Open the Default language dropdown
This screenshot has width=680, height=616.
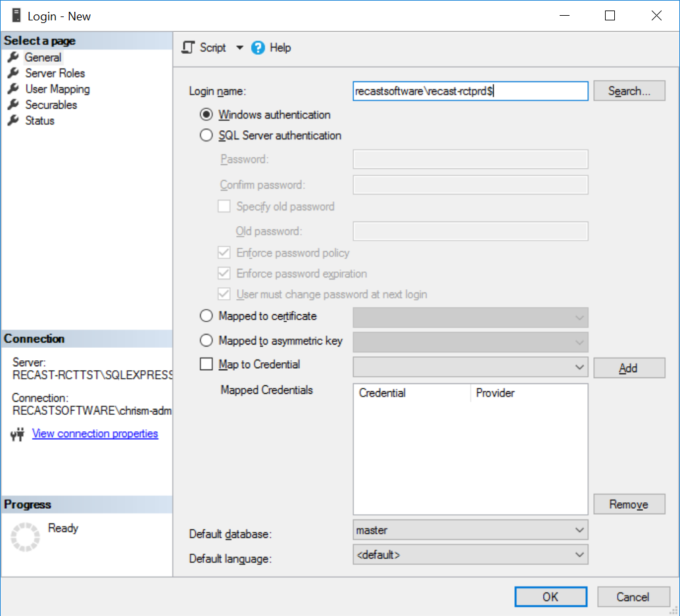470,555
